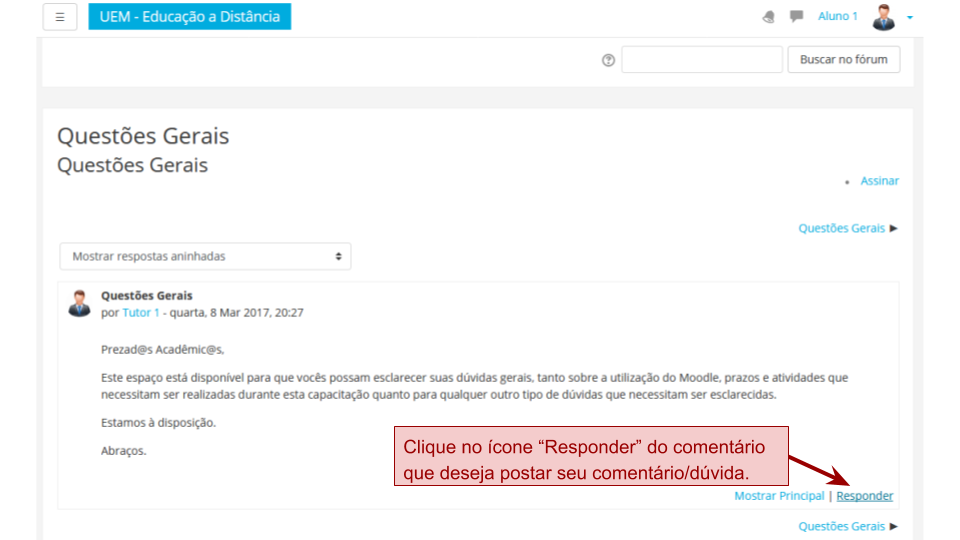Click the Assinar subscription link
Image resolution: width=960 pixels, height=540 pixels.
(x=879, y=181)
